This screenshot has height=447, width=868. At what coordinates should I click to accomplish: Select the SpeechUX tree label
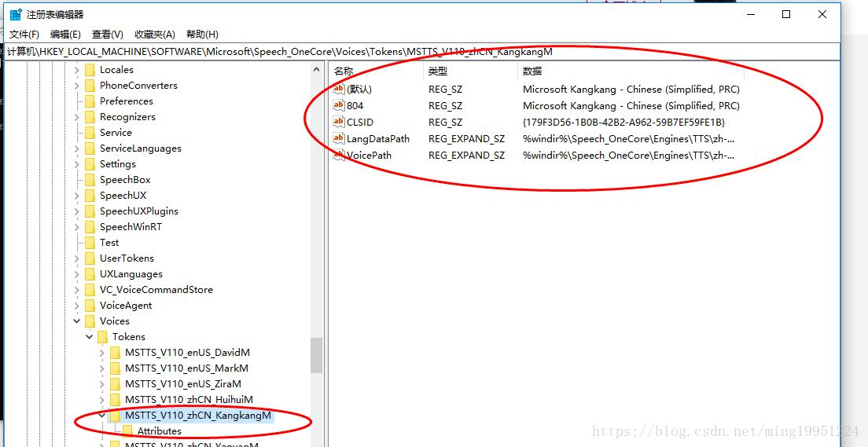(123, 196)
